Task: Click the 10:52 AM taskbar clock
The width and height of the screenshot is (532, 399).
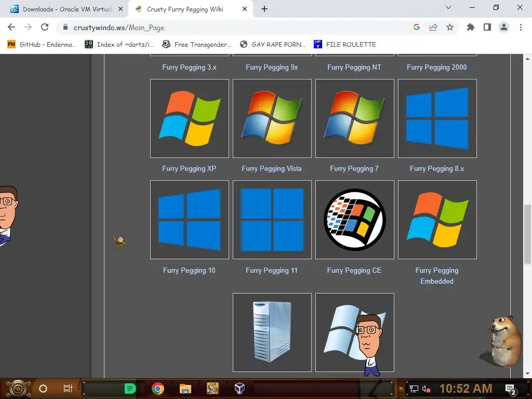Action: [x=466, y=389]
